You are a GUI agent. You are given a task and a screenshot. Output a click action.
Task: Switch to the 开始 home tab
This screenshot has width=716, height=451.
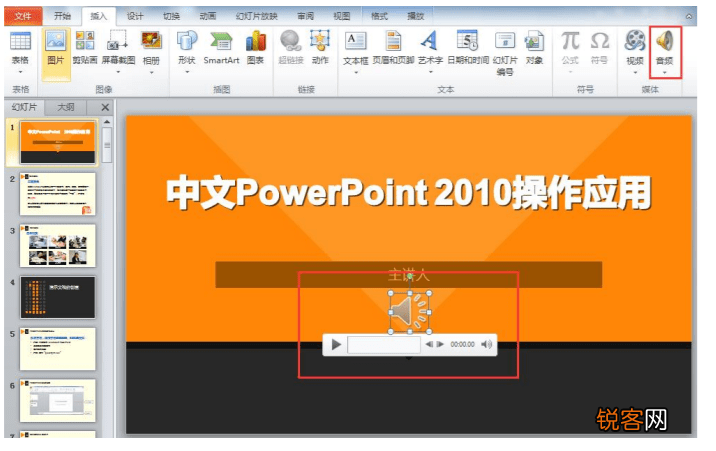coord(62,16)
